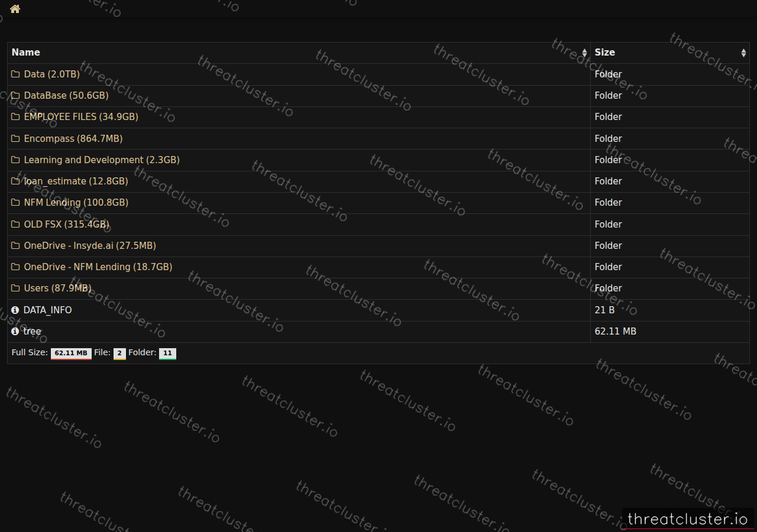Open the DataBase (50.6GB) folder
Screen dimensions: 757x532
(x=66, y=96)
